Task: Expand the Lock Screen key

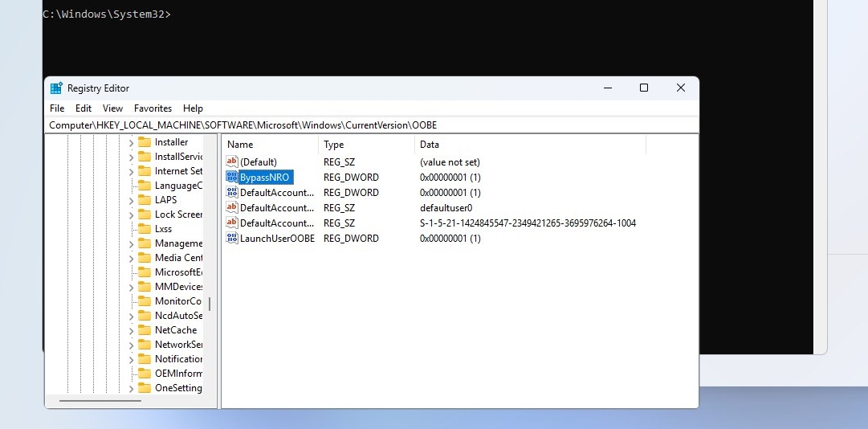Action: tap(131, 214)
